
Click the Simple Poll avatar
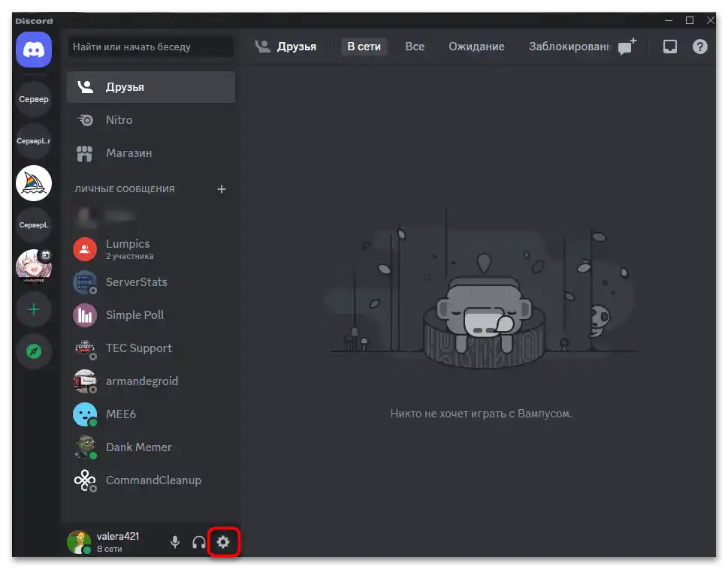[x=85, y=315]
